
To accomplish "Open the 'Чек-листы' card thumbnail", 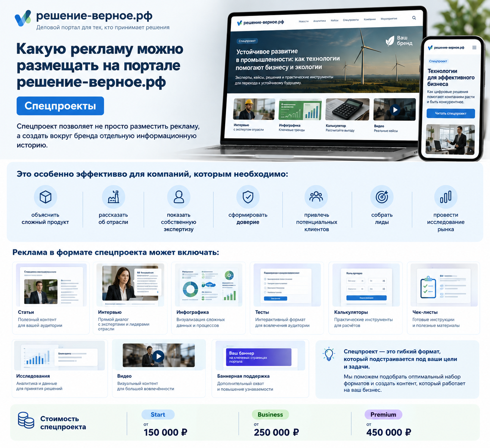I will point(444,285).
